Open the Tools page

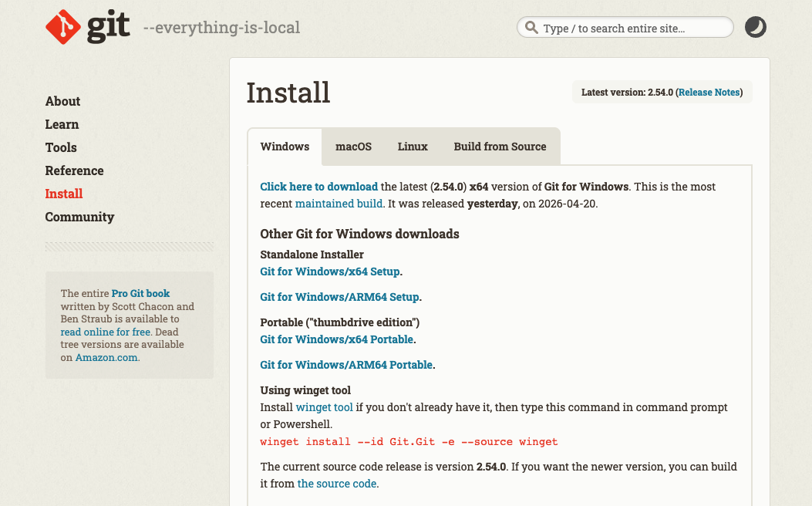point(61,147)
